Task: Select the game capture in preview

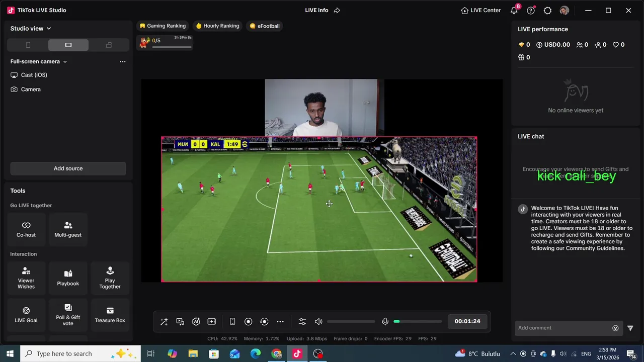Action: coord(319,209)
